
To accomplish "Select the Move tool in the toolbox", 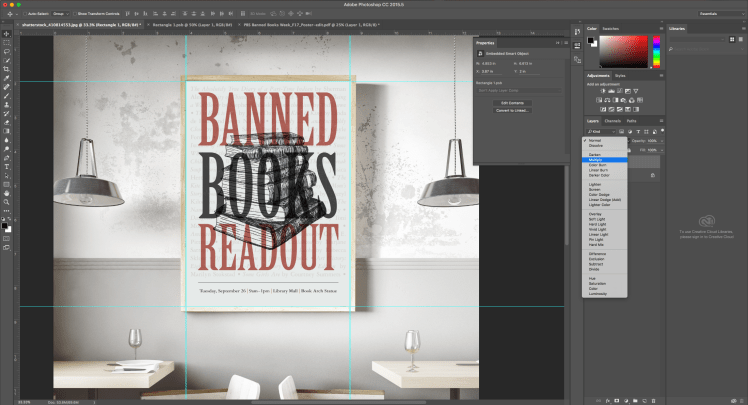I will 7,34.
